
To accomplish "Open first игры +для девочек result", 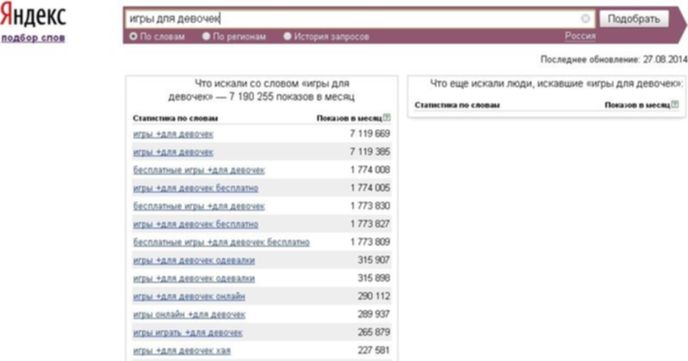I will tap(173, 134).
